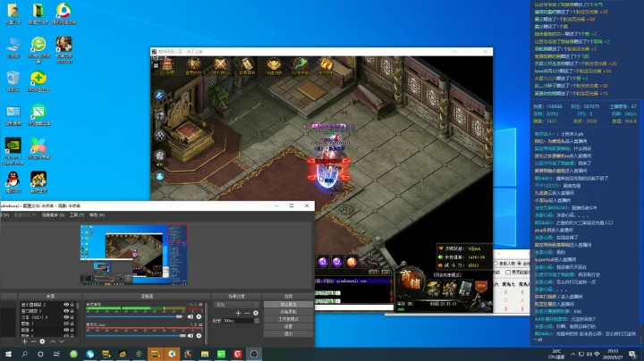The height and width of the screenshot is (361, 644).
Task: Open the QQ penguin desktop icon
Action: [x=13, y=181]
